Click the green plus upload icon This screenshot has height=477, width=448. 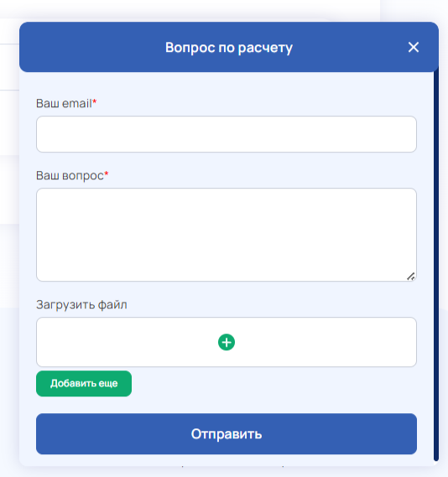coord(227,342)
